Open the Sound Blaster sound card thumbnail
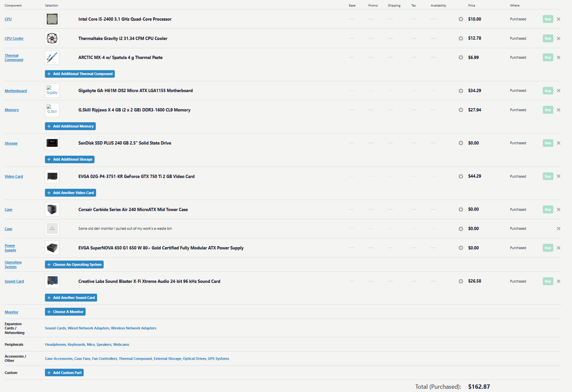 click(52, 281)
